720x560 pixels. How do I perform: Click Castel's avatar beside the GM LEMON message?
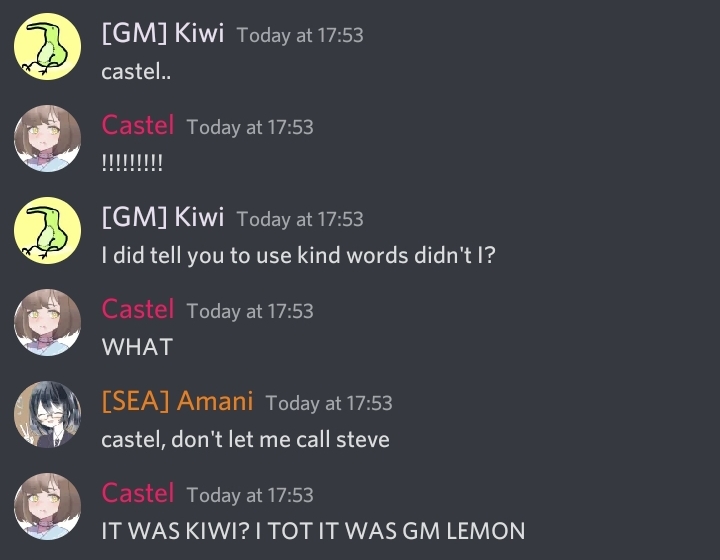(46, 506)
